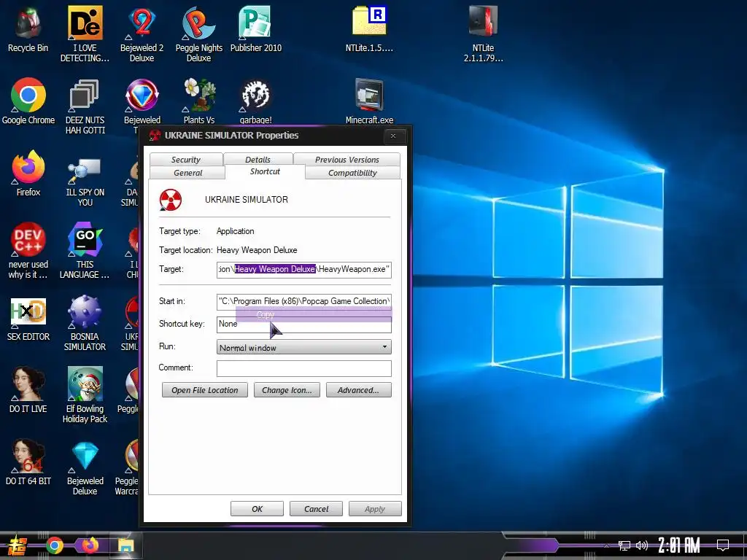Switch to the Compatibility tab
This screenshot has width=747, height=560.
[352, 172]
